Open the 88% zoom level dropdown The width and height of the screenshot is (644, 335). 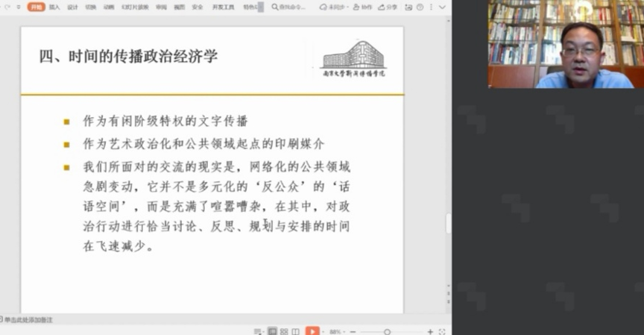[336, 331]
